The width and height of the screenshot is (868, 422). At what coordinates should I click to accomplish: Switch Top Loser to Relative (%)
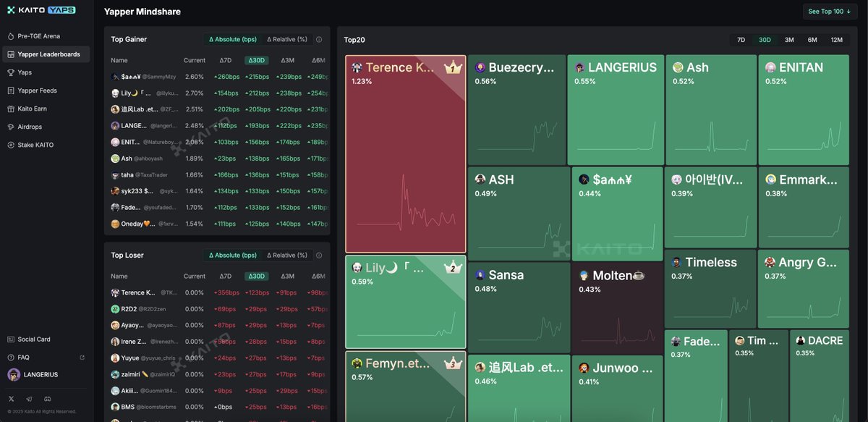[x=287, y=256]
